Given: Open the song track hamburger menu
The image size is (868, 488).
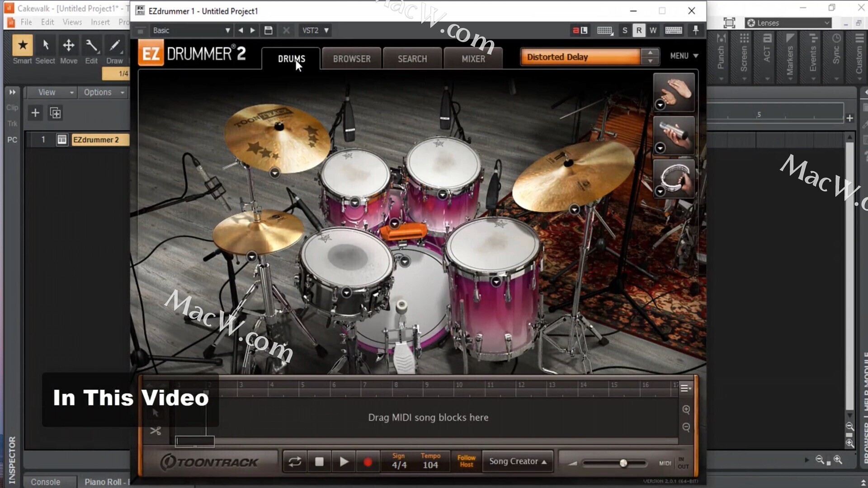Looking at the screenshot, I should click(685, 388).
